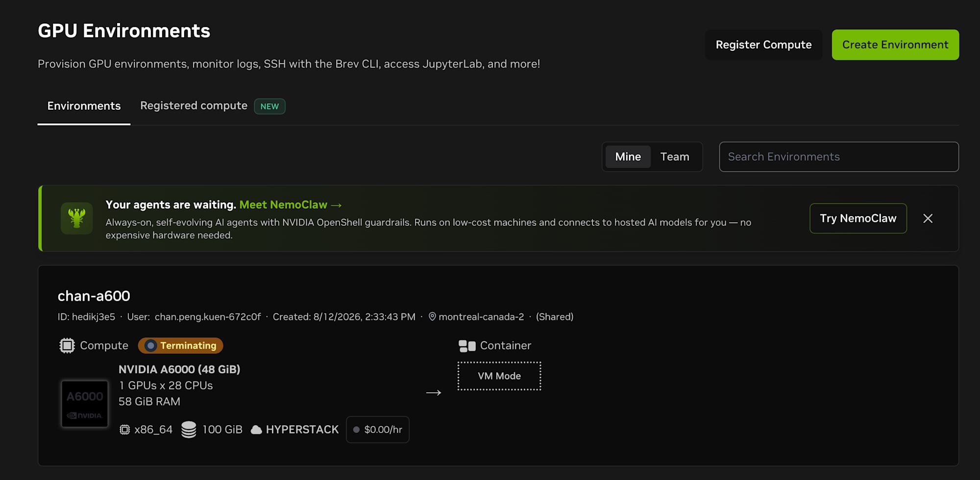
Task: Click the HYPERSTACK provider label
Action: pos(302,430)
